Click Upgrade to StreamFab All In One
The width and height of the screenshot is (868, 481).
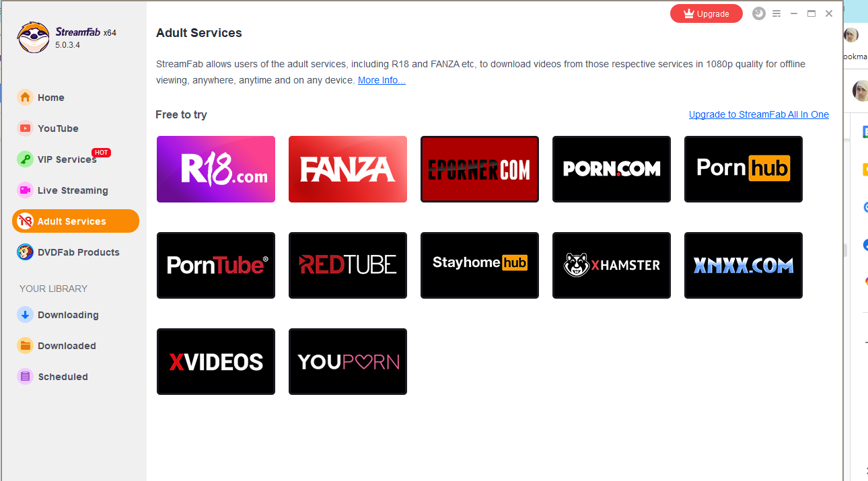point(759,114)
